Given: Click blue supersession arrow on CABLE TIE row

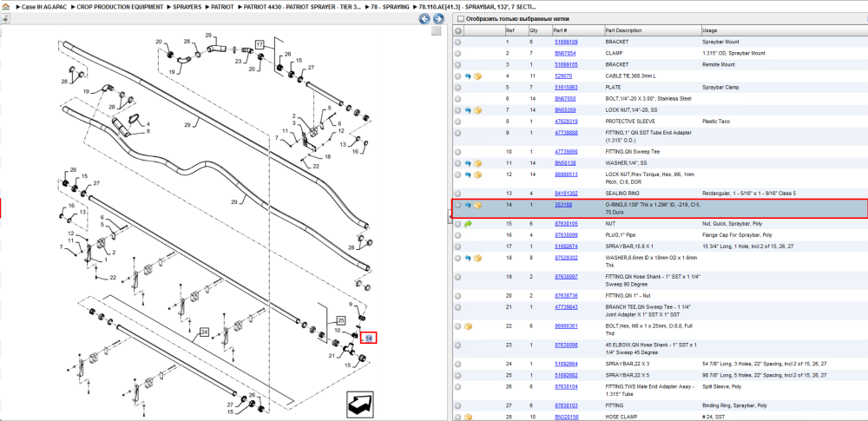Looking at the screenshot, I should (469, 76).
